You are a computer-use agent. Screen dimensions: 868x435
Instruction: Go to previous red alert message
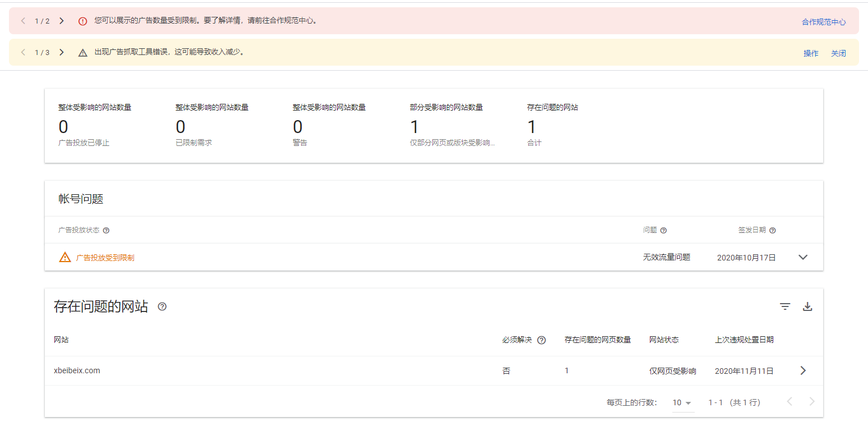click(x=23, y=21)
